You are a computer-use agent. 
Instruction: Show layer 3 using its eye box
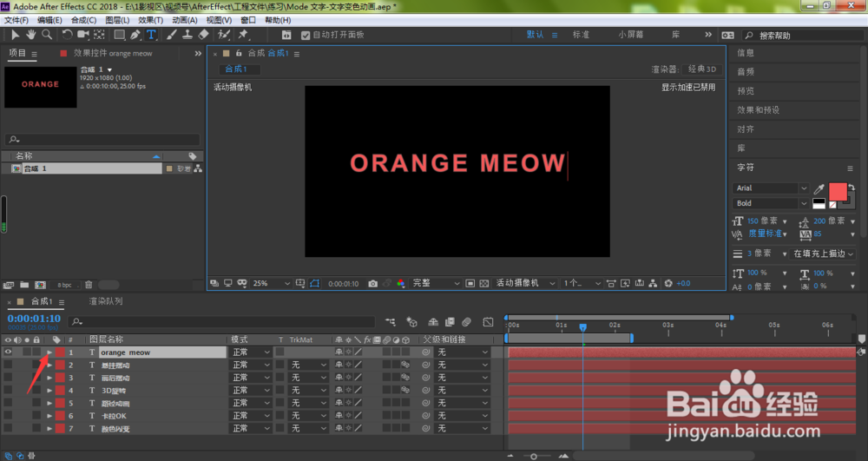pyautogui.click(x=8, y=378)
